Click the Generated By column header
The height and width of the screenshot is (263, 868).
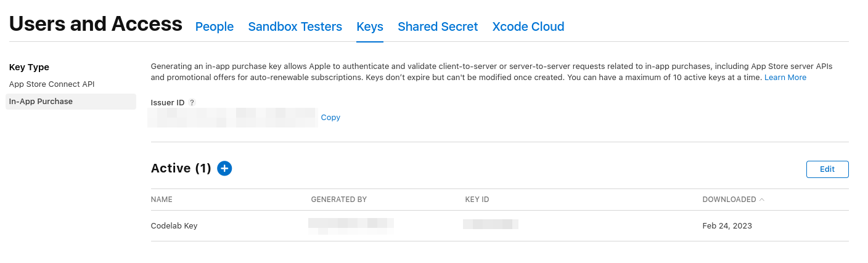[339, 200]
